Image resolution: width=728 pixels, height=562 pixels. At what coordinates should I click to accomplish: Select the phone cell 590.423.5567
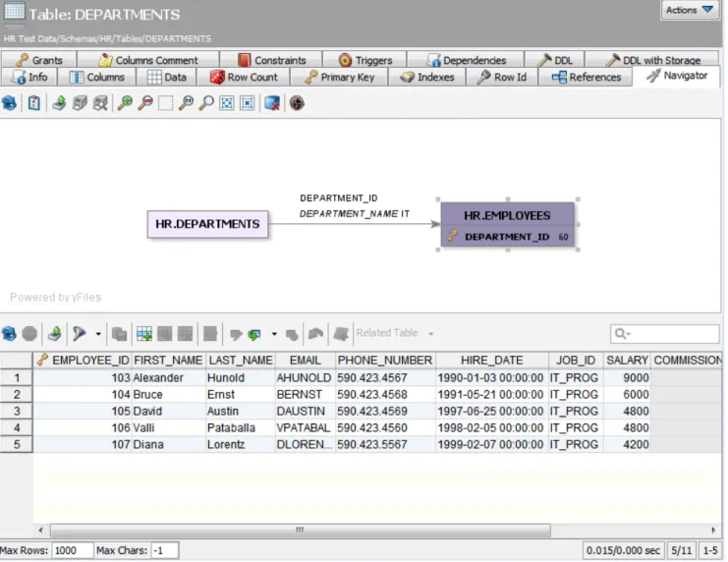pos(385,444)
